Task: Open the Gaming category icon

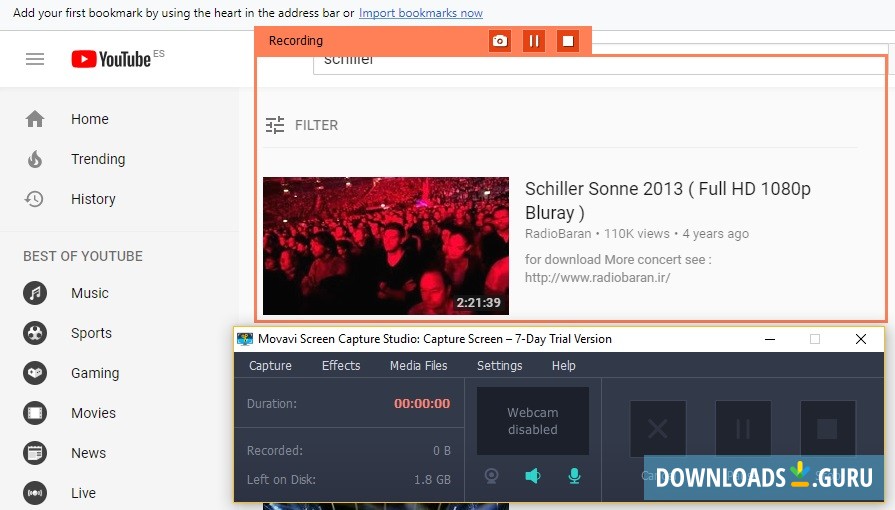Action: [35, 373]
